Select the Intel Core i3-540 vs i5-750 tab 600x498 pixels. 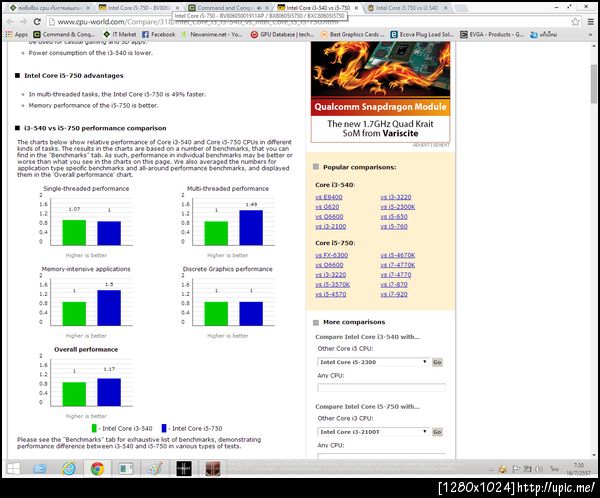[318, 8]
